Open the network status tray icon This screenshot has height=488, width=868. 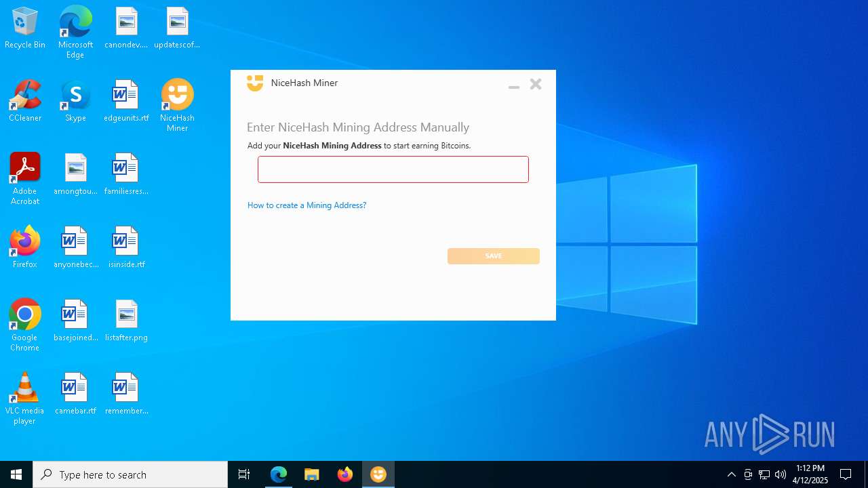764,474
